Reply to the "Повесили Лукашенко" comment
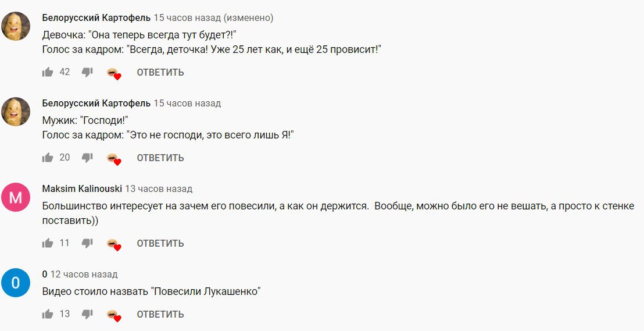Screen dimensions: 644x331 pyautogui.click(x=160, y=314)
